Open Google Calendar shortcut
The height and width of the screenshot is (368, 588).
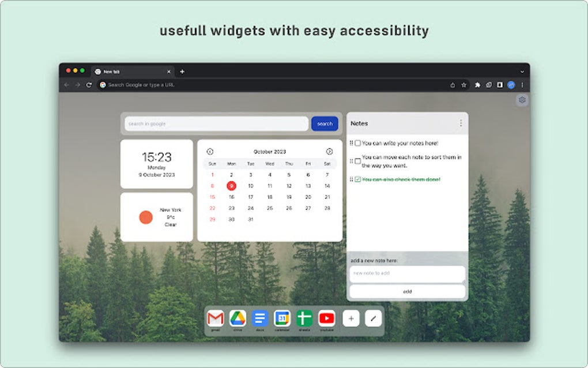coord(282,318)
